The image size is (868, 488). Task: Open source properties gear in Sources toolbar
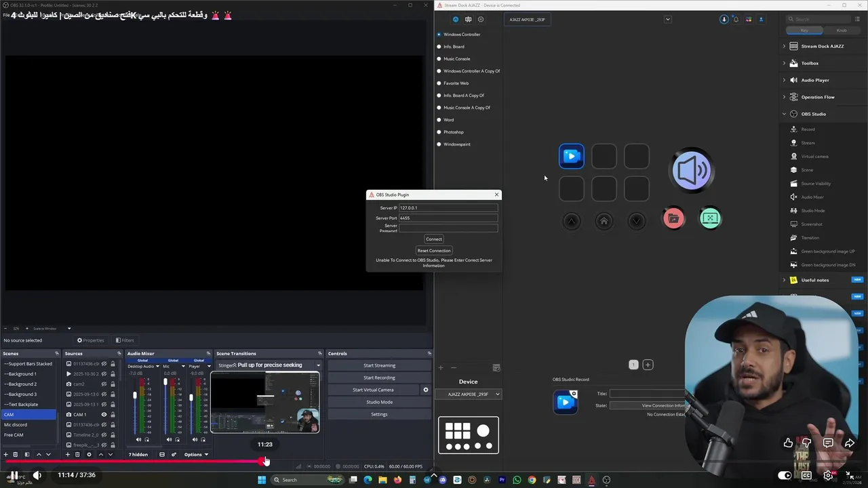click(89, 454)
